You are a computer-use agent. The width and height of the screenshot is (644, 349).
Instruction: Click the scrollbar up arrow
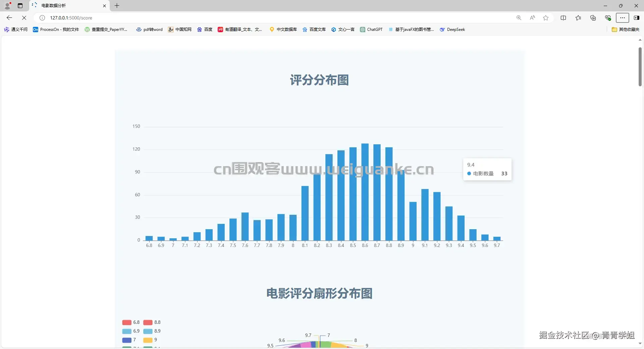click(x=640, y=40)
